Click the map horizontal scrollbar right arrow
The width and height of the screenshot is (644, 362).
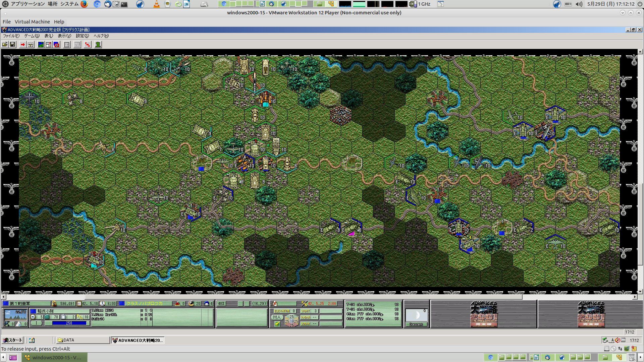point(635,297)
